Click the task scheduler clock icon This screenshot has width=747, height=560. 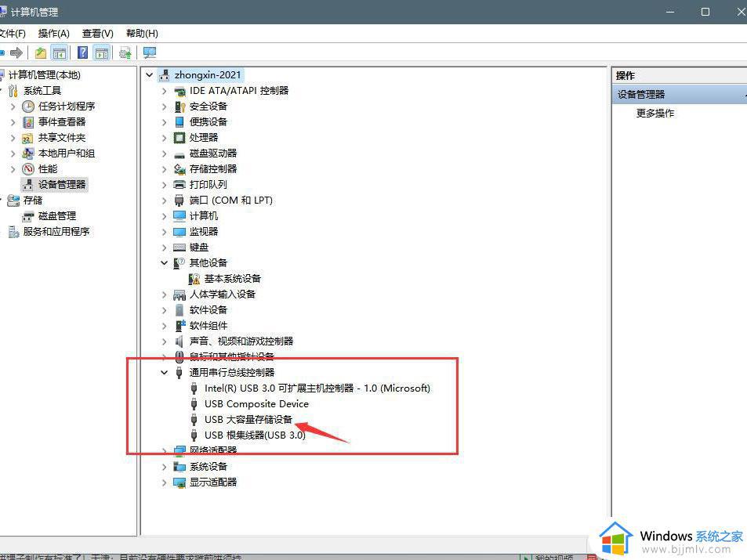click(28, 107)
